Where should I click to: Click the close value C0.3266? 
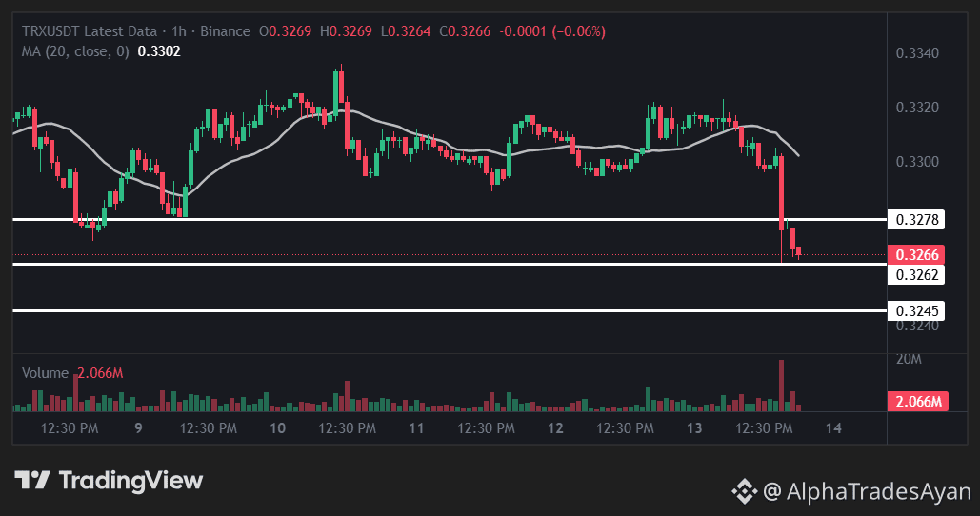pyautogui.click(x=465, y=31)
